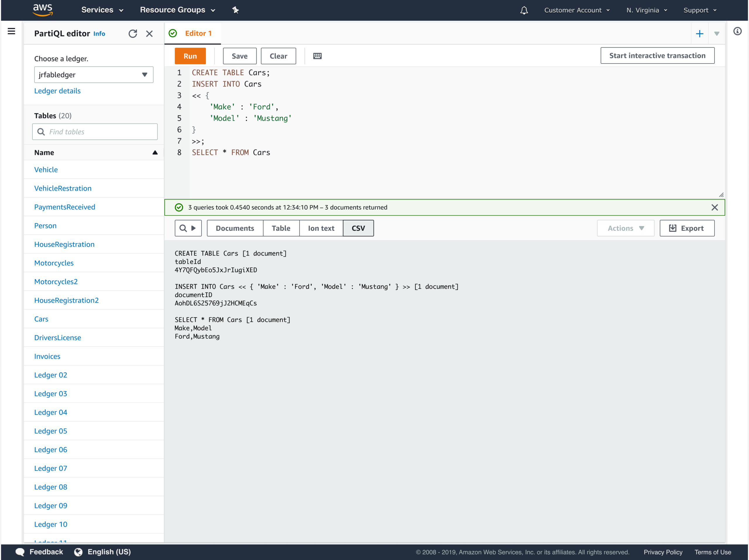Click the Feedback speech bubble icon
Image resolution: width=749 pixels, height=560 pixels.
tap(20, 552)
